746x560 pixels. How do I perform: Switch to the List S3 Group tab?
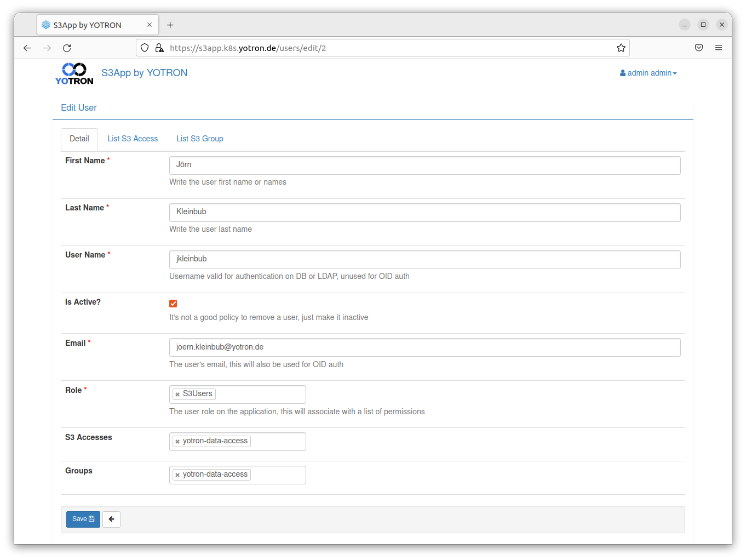point(200,139)
